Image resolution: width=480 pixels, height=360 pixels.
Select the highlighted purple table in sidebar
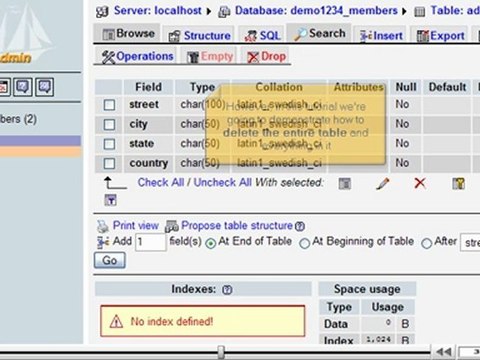(40, 141)
